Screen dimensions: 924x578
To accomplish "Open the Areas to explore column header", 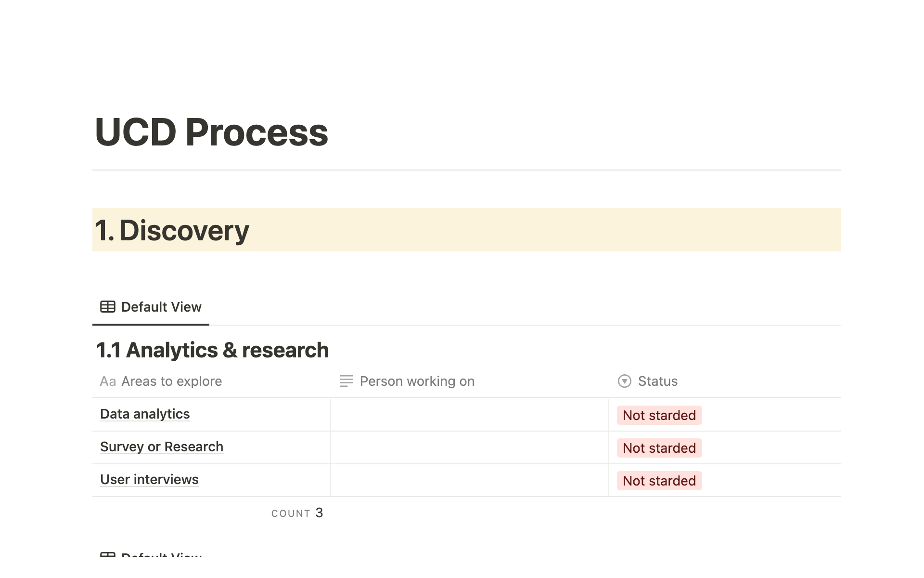I will point(171,381).
